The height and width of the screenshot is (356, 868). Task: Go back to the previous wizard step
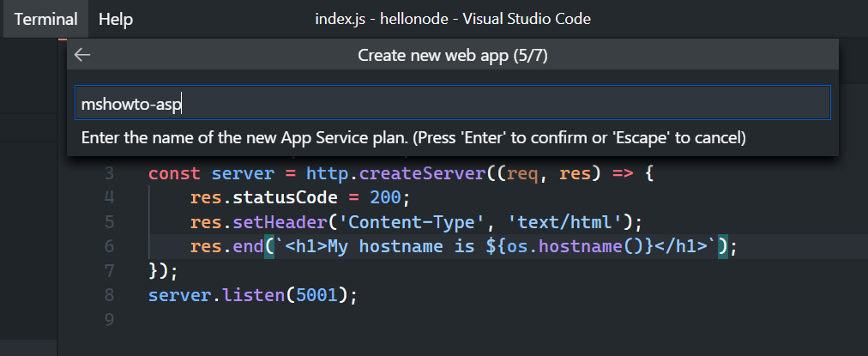pyautogui.click(x=82, y=55)
